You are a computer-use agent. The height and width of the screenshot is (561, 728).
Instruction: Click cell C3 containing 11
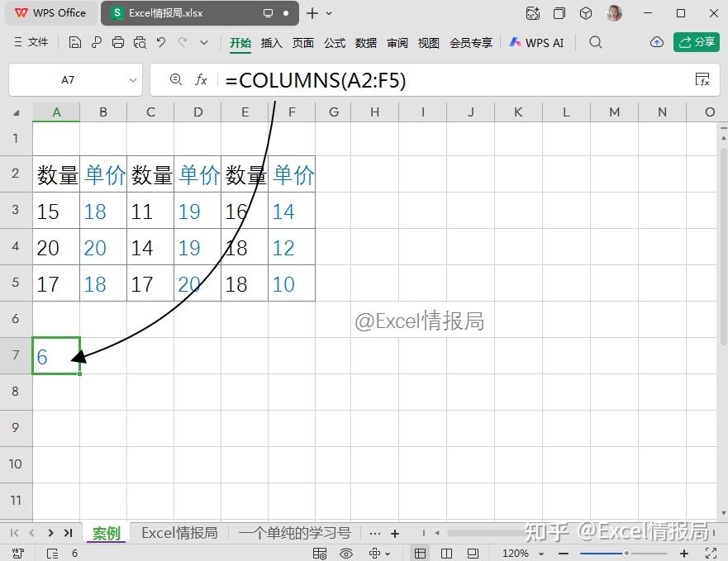point(150,211)
